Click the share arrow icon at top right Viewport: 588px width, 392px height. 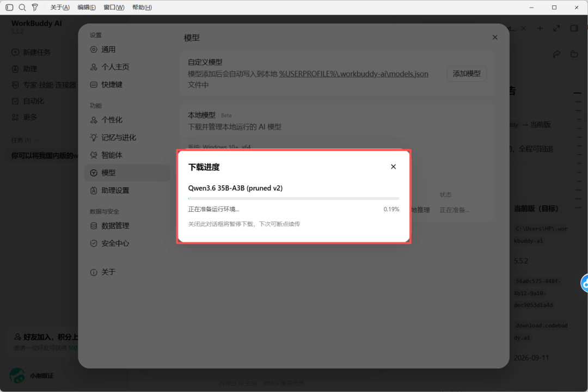pos(556,54)
